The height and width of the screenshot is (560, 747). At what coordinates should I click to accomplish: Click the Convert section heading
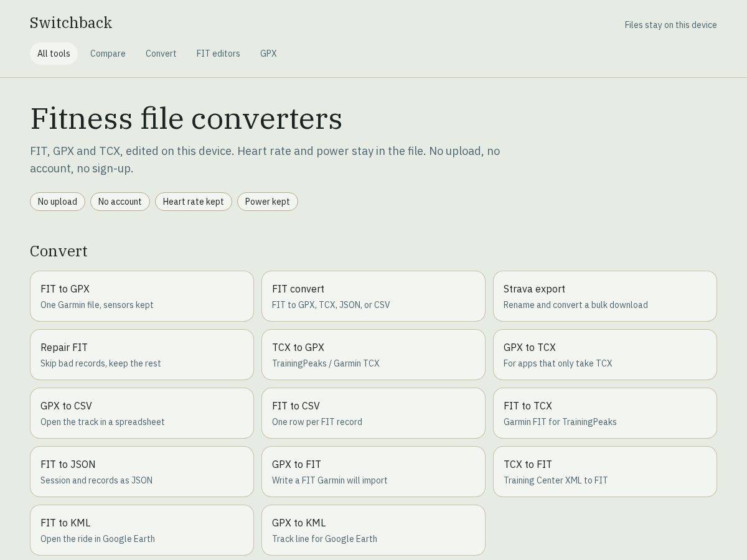point(59,251)
